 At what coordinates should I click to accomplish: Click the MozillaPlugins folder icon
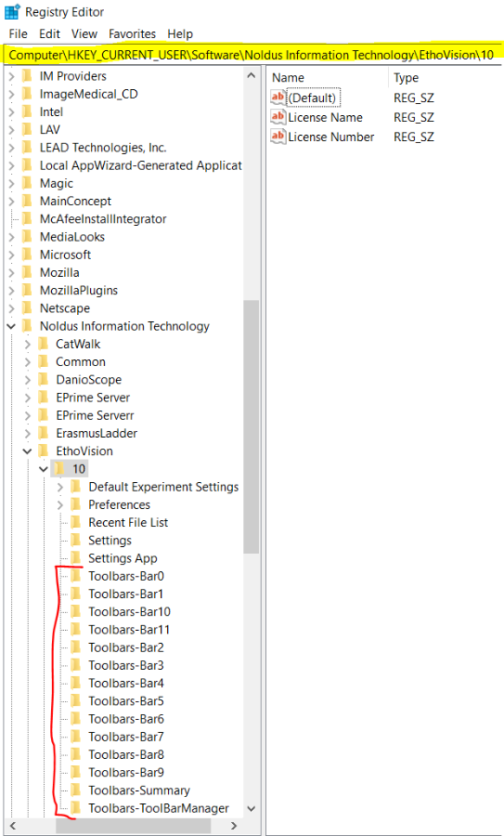tap(27, 291)
